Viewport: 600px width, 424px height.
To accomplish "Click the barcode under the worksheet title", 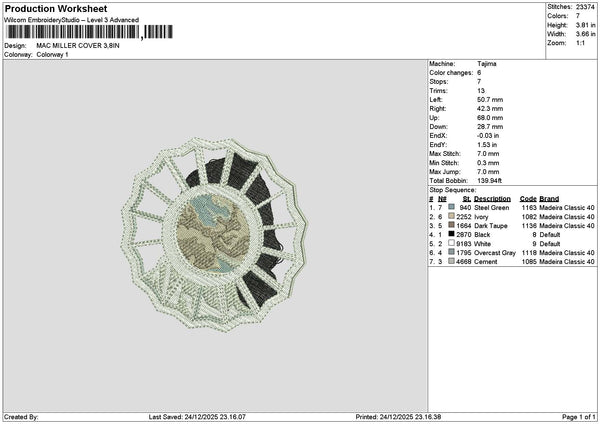I will click(x=89, y=32).
